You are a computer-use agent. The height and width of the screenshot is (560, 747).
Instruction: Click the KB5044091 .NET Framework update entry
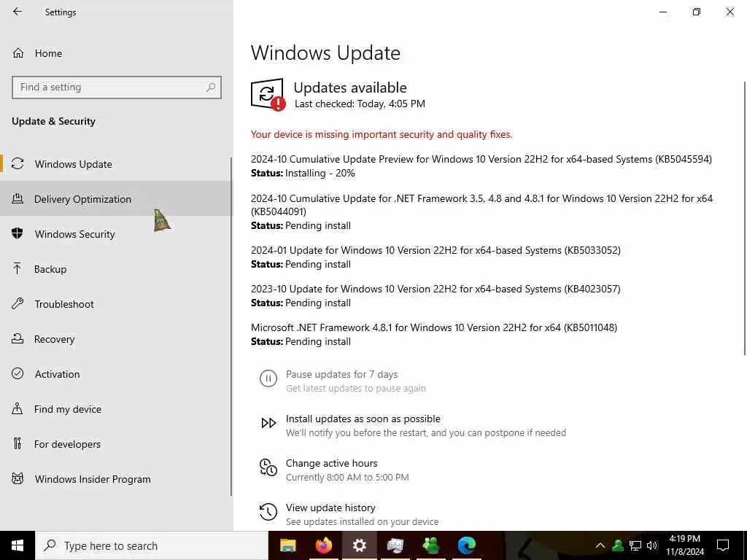[x=481, y=205]
